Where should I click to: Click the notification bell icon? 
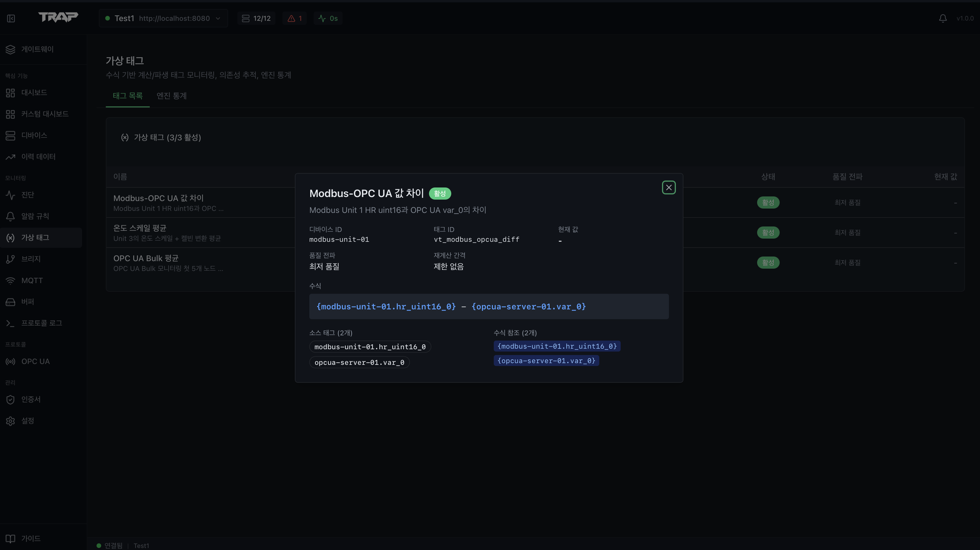[x=942, y=18]
